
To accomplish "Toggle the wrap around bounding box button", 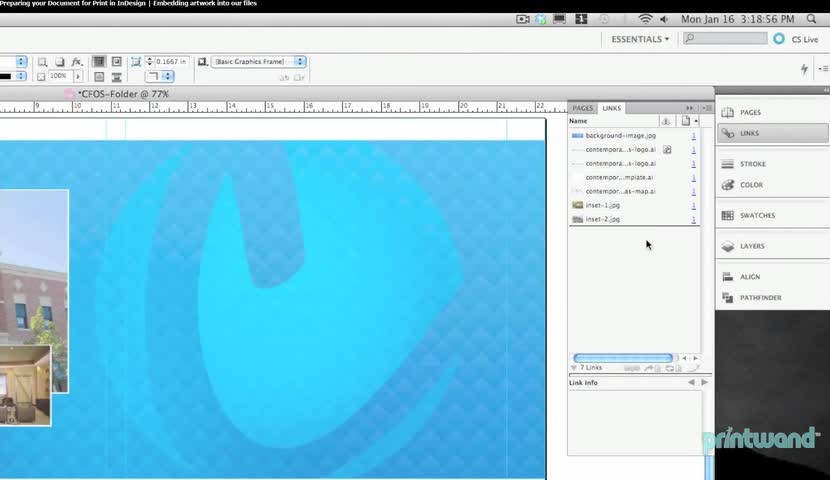I will [x=116, y=61].
